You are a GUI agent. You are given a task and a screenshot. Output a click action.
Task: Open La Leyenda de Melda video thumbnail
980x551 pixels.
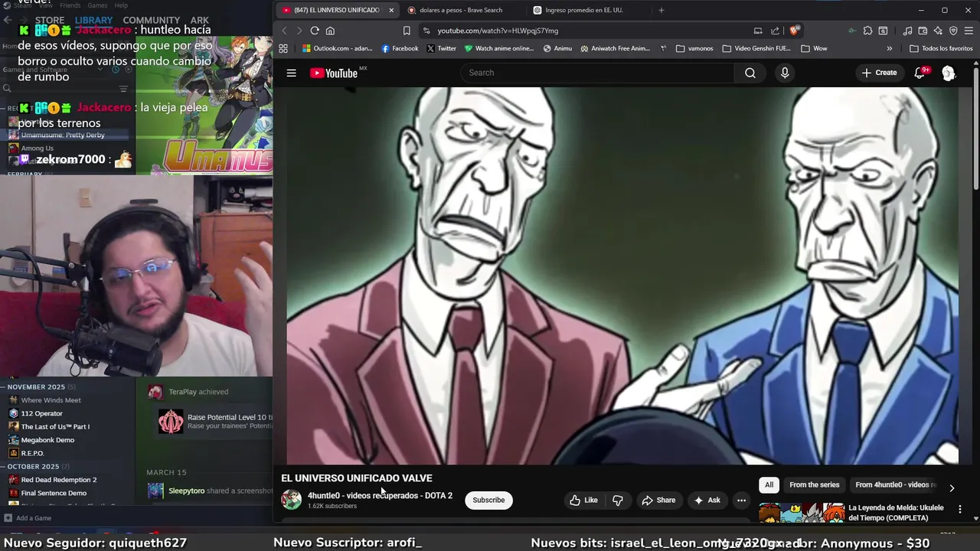801,514
